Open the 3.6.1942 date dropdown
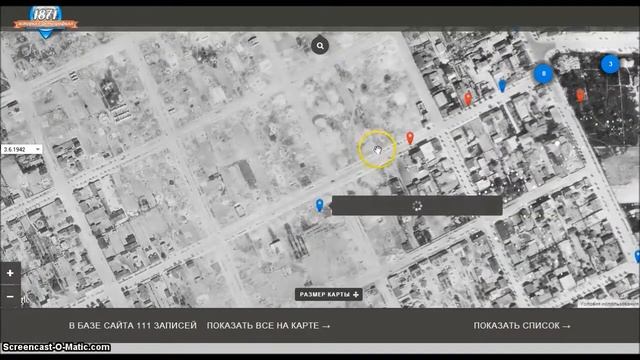 point(21,149)
